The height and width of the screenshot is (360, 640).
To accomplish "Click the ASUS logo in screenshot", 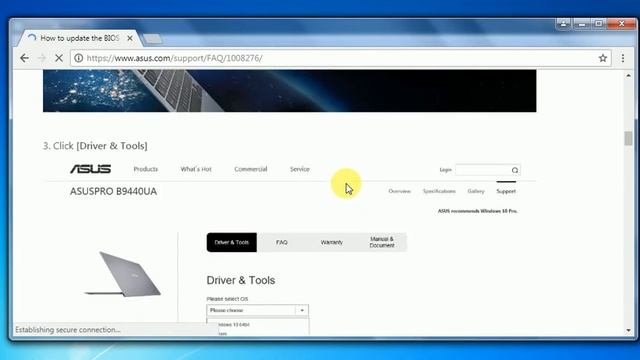I will coord(90,169).
